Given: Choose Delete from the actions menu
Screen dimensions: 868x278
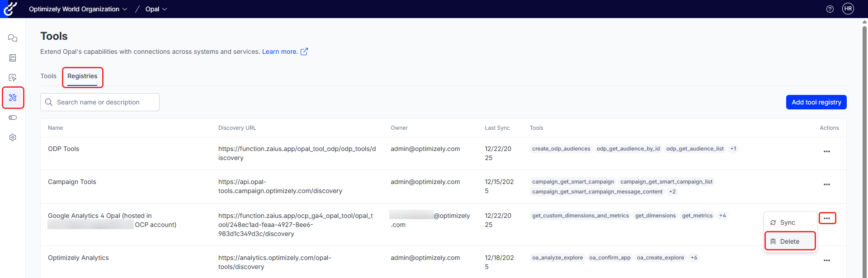Looking at the screenshot, I should click(789, 241).
